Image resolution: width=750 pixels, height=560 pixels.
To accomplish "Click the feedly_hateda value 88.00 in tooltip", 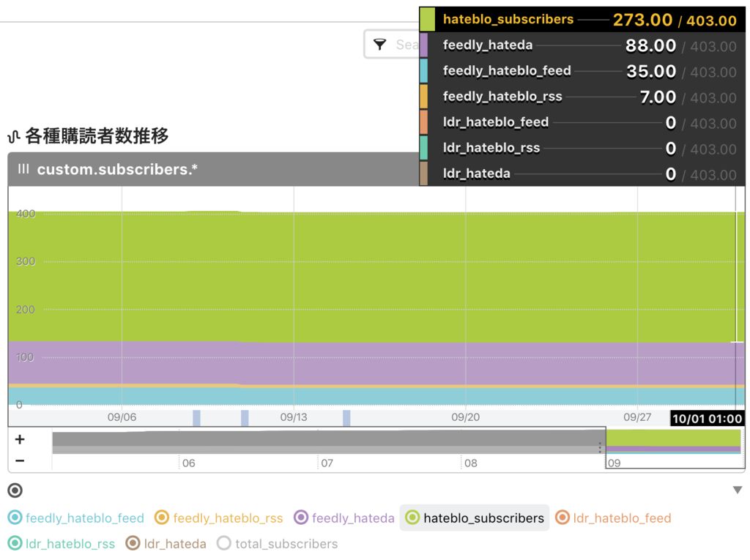I will [x=651, y=46].
